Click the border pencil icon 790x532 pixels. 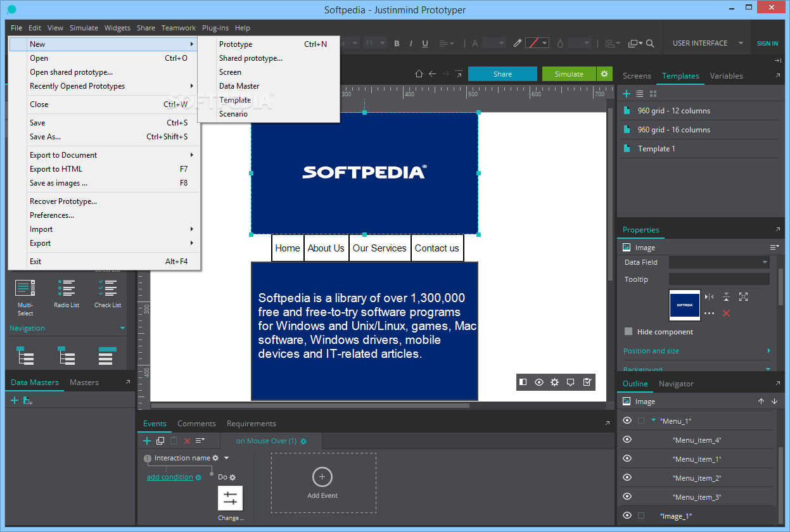tap(518, 43)
